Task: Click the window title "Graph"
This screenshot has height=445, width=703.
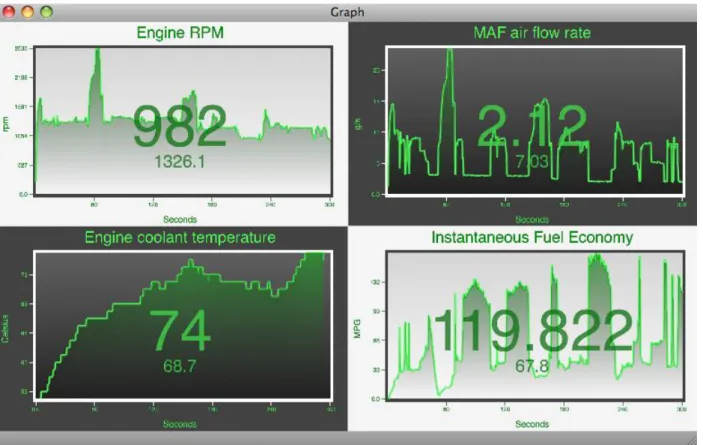Action: pos(347,12)
